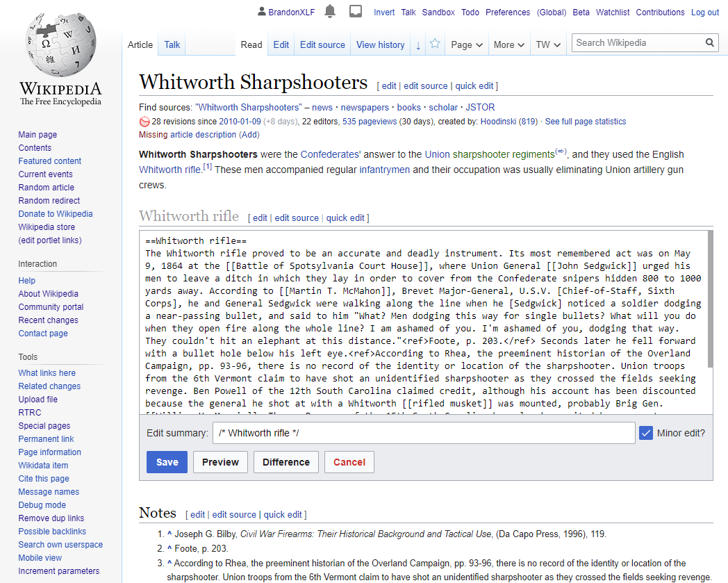Click Add to add article description
728x583 pixels.
(249, 135)
